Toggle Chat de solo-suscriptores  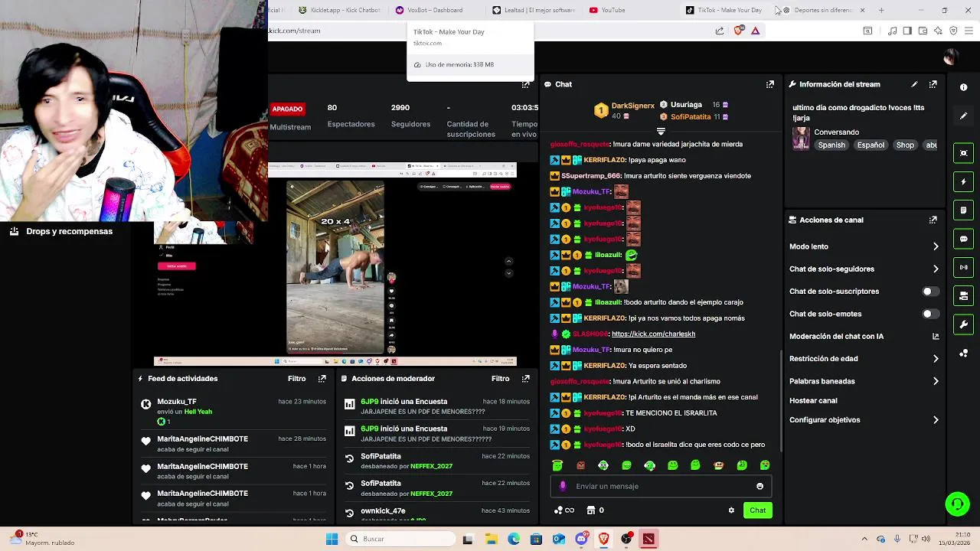[930, 292]
